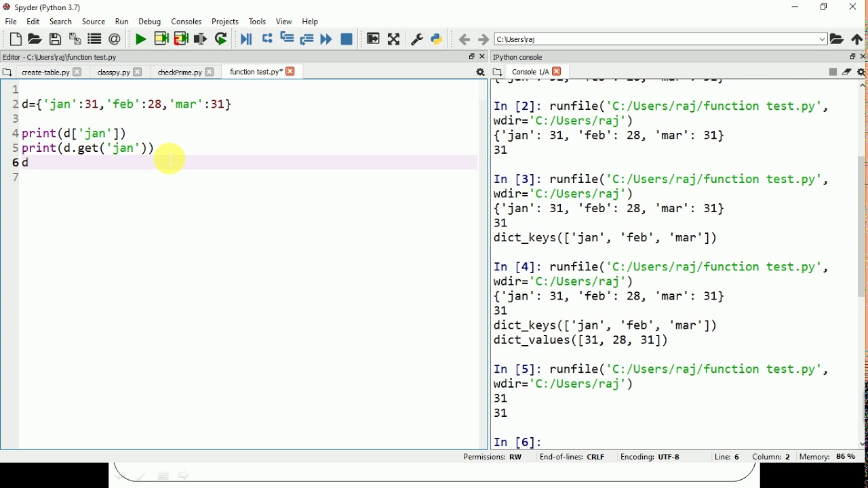This screenshot has width=868, height=488.
Task: Close the Editor pane
Action: pos(483,57)
